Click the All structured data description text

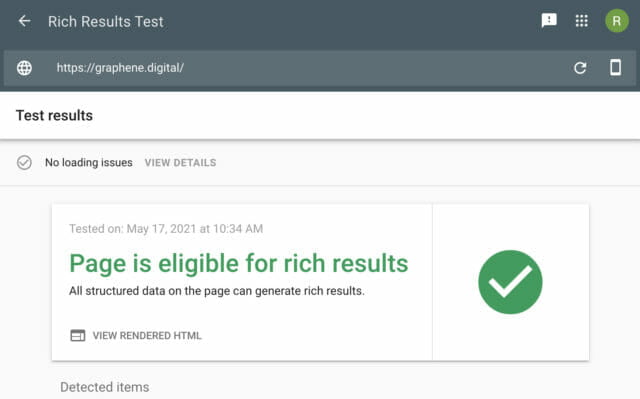pyautogui.click(x=217, y=291)
